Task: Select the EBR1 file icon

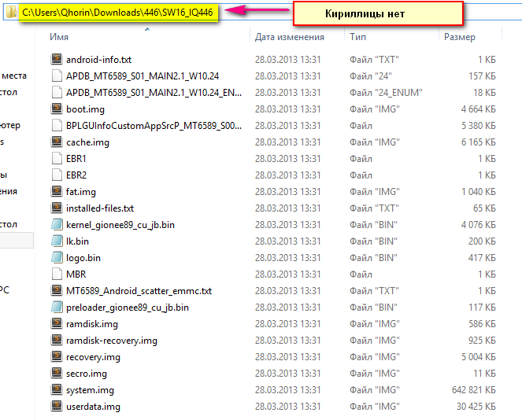Action: click(x=56, y=158)
